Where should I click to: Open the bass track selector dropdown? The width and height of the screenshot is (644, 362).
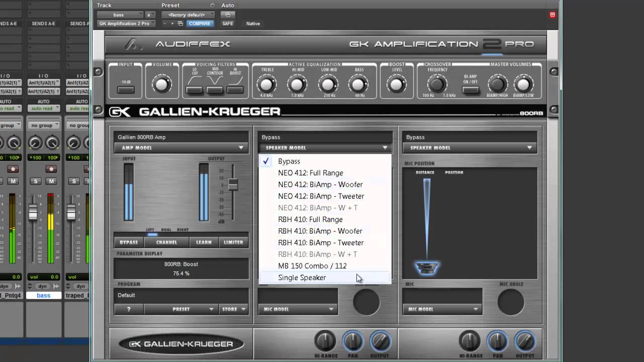121,15
